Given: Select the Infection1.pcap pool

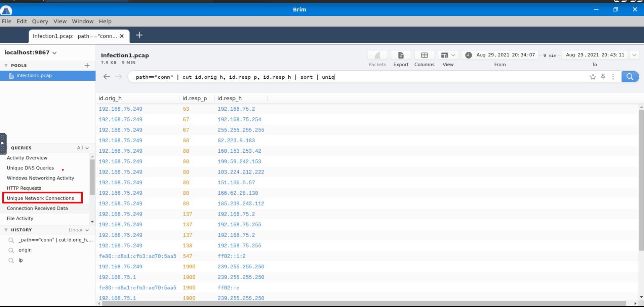Looking at the screenshot, I should tap(34, 76).
